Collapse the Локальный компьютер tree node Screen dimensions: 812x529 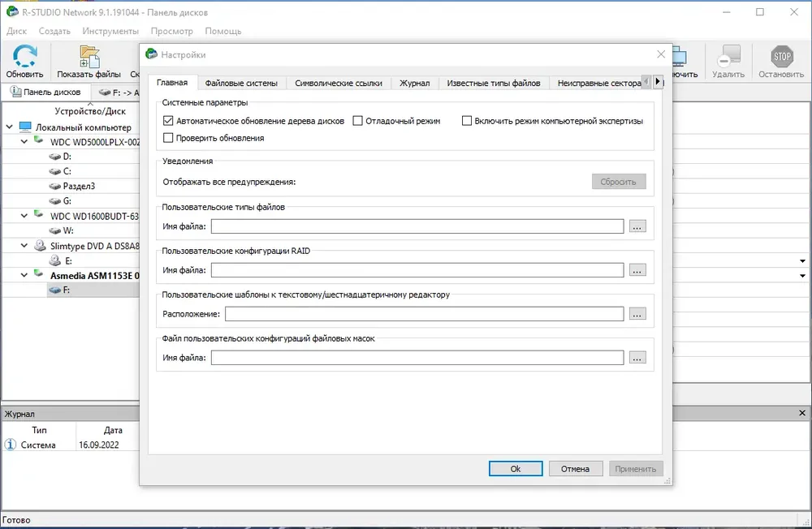(x=9, y=127)
